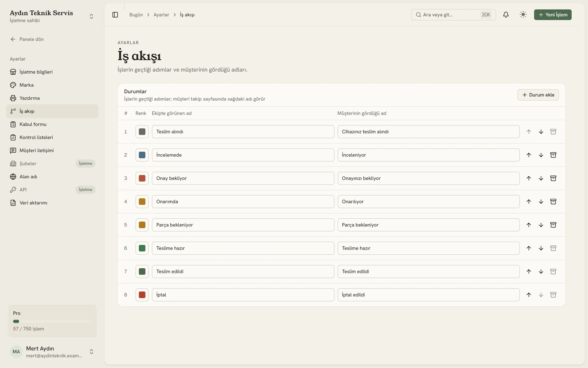
Task: Move Teslim edildi status down
Action: [541, 272]
